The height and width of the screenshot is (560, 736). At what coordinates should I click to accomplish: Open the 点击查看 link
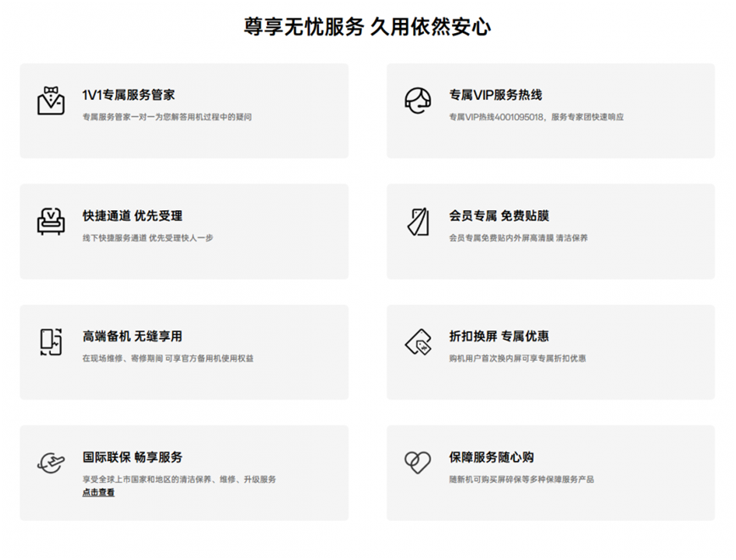click(98, 492)
